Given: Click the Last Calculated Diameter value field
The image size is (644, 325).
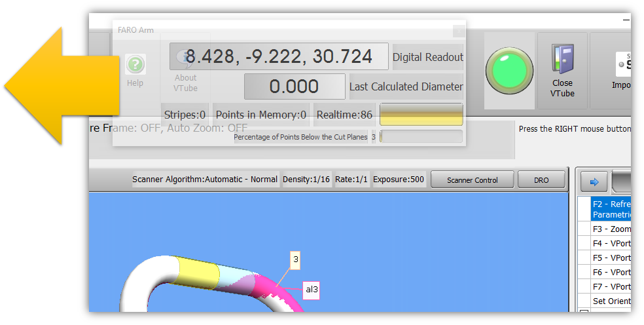Looking at the screenshot, I should coord(295,86).
